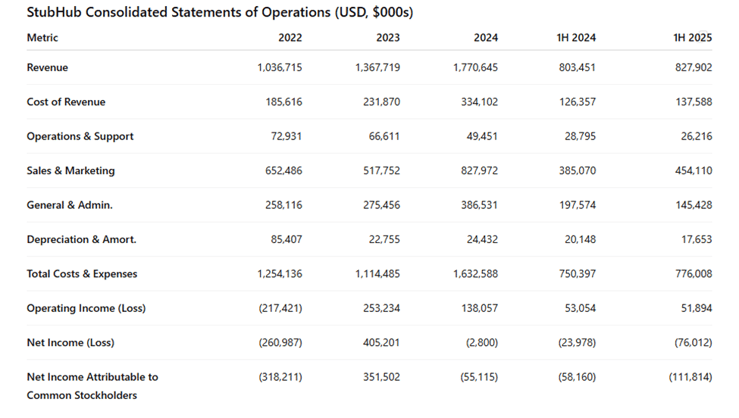Click depreciation cell 85,407
Image resolution: width=739 pixels, height=418 pixels.
(x=286, y=239)
